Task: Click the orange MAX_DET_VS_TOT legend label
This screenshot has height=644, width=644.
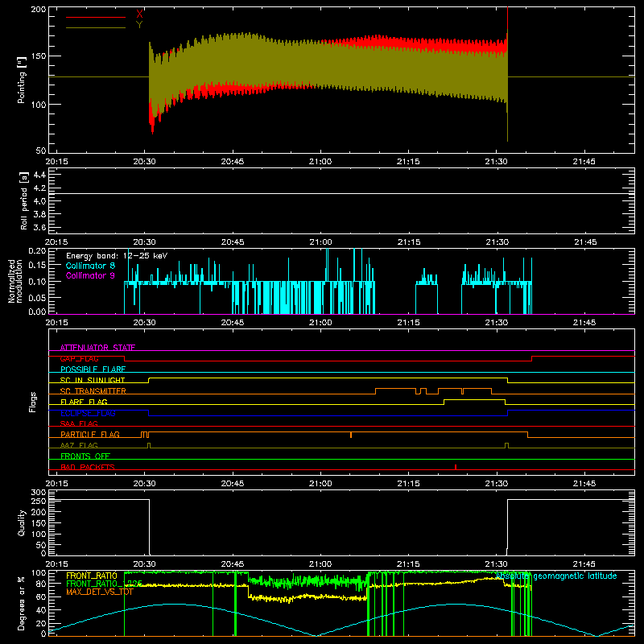Action: coord(100,592)
